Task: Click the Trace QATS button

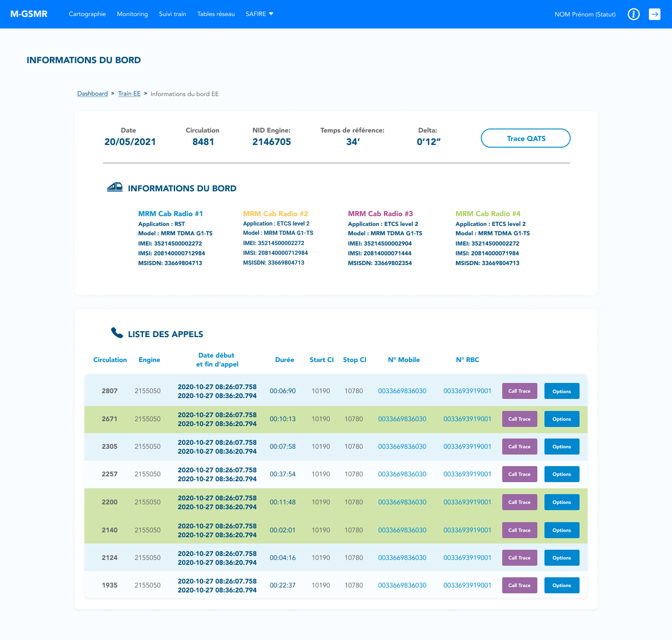Action: point(525,138)
